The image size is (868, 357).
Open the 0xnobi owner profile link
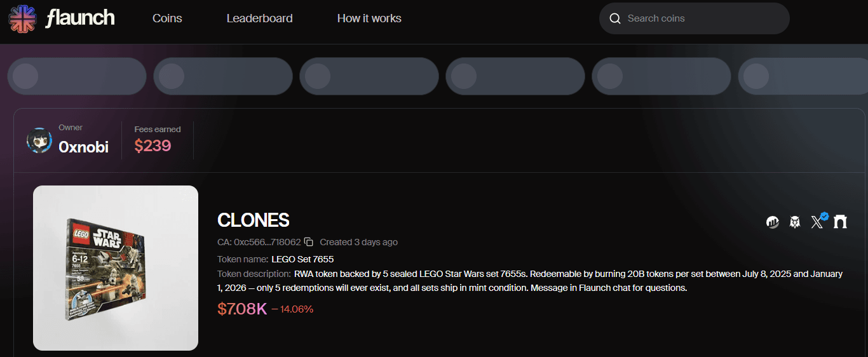(x=83, y=147)
